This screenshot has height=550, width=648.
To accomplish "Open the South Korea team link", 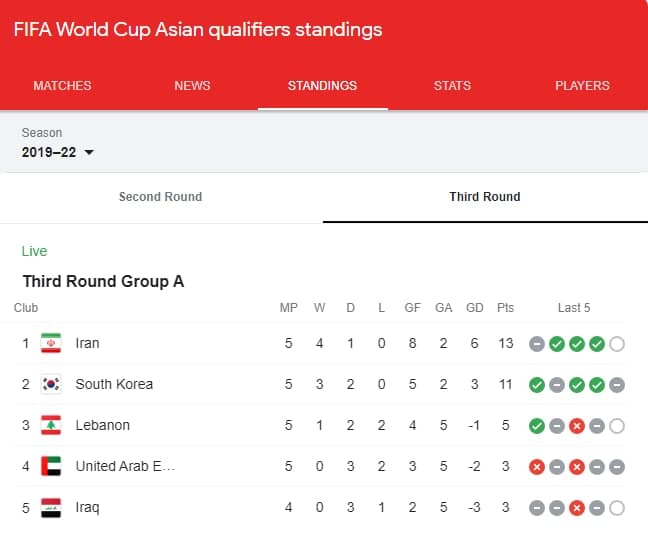I will click(x=114, y=384).
